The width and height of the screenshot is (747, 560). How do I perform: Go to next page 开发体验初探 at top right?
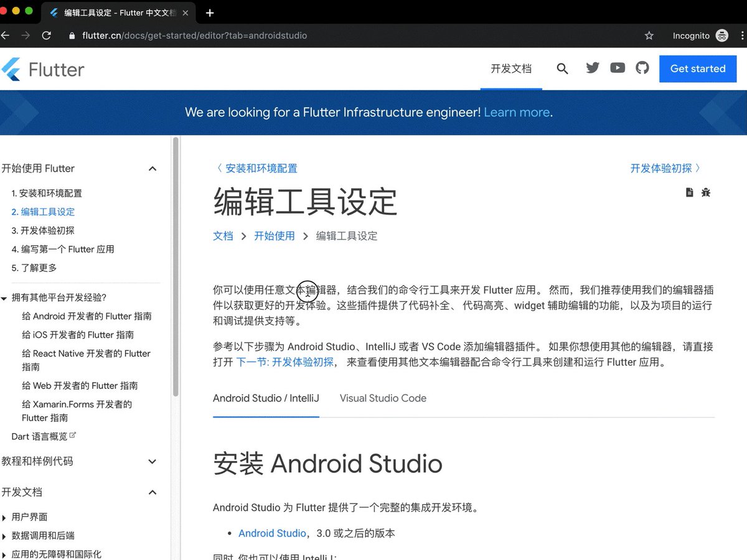point(665,168)
